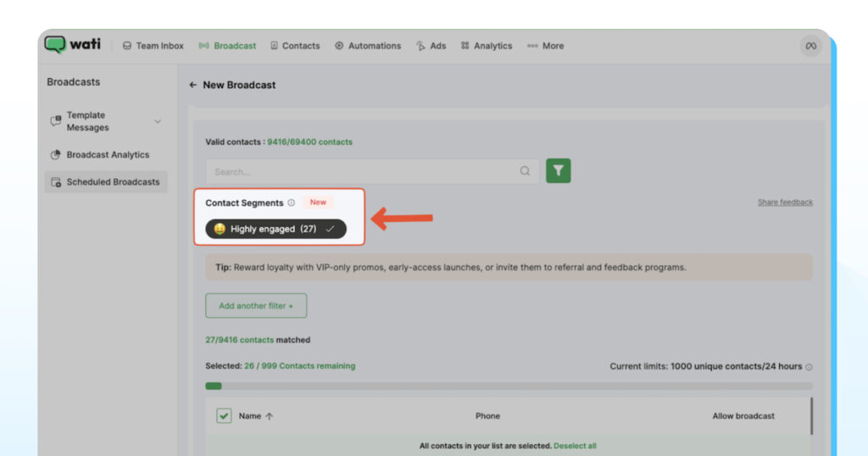Open the More menu in top navigation
The width and height of the screenshot is (868, 456).
[x=545, y=46]
